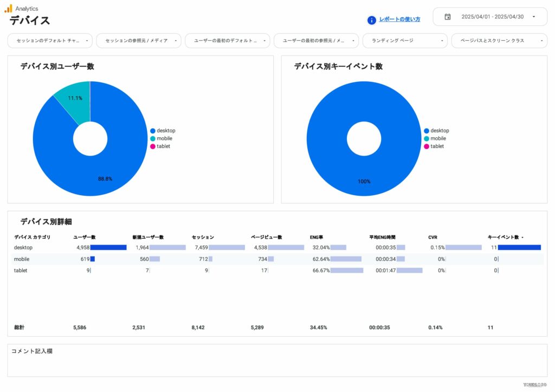Click tablet legend dot in key event chart

tap(427, 146)
